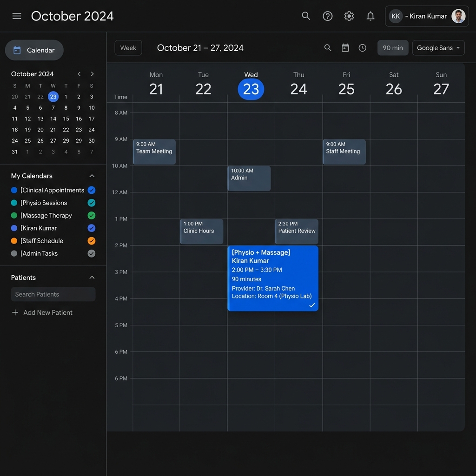Click the search icon in top header

click(306, 16)
